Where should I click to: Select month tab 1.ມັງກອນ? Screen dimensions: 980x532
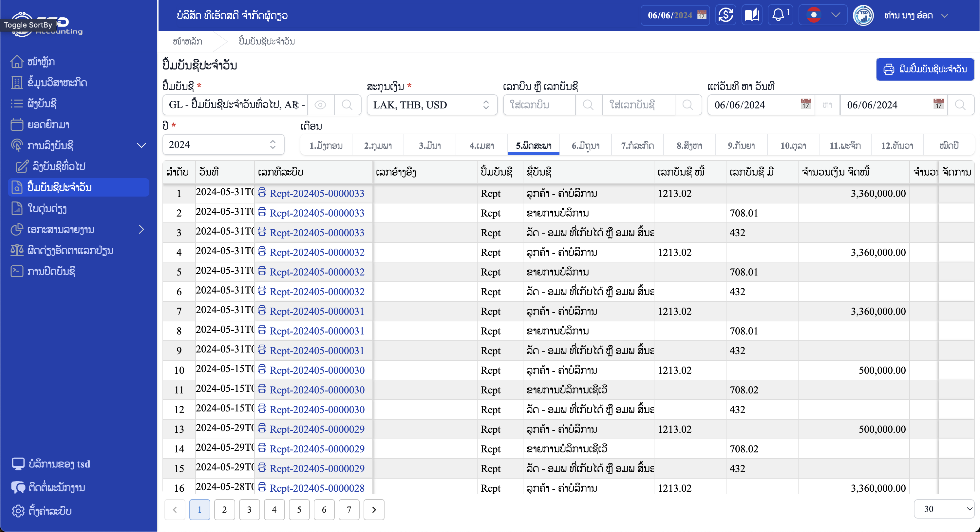pyautogui.click(x=326, y=145)
